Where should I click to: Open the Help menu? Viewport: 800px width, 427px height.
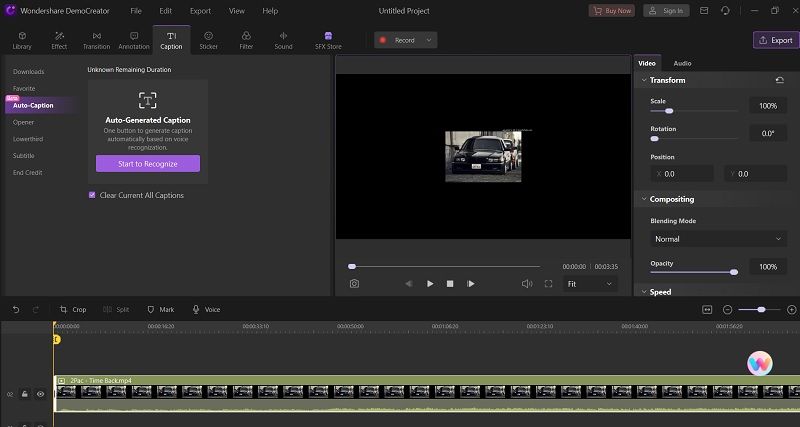pos(270,11)
